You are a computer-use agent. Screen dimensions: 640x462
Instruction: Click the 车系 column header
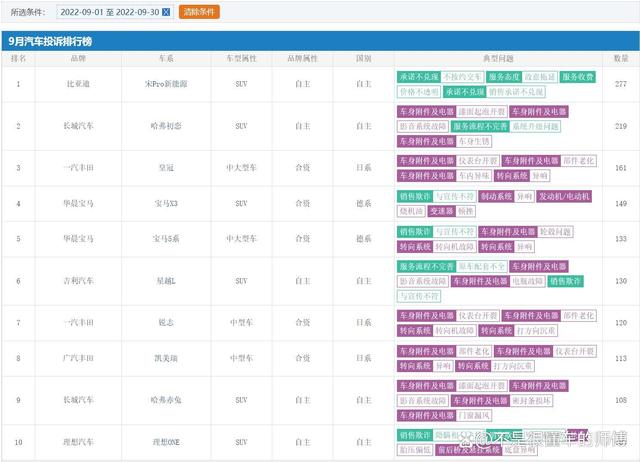pos(166,58)
